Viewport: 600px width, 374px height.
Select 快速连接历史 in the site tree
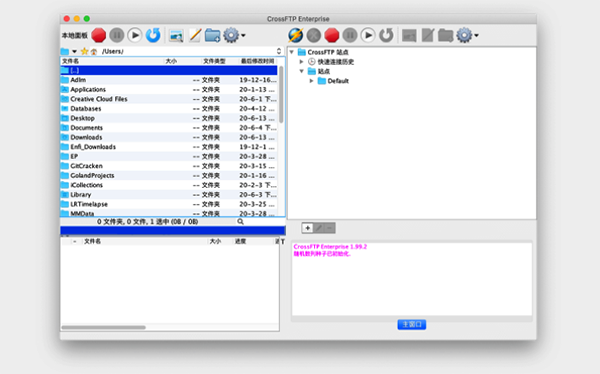click(331, 62)
